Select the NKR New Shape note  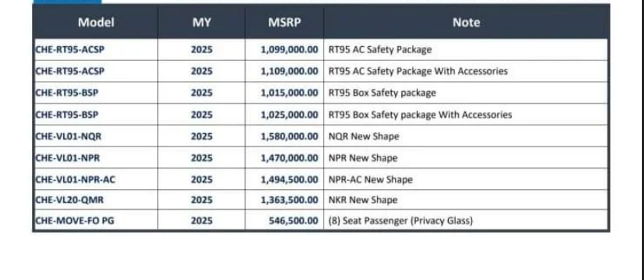tap(363, 200)
